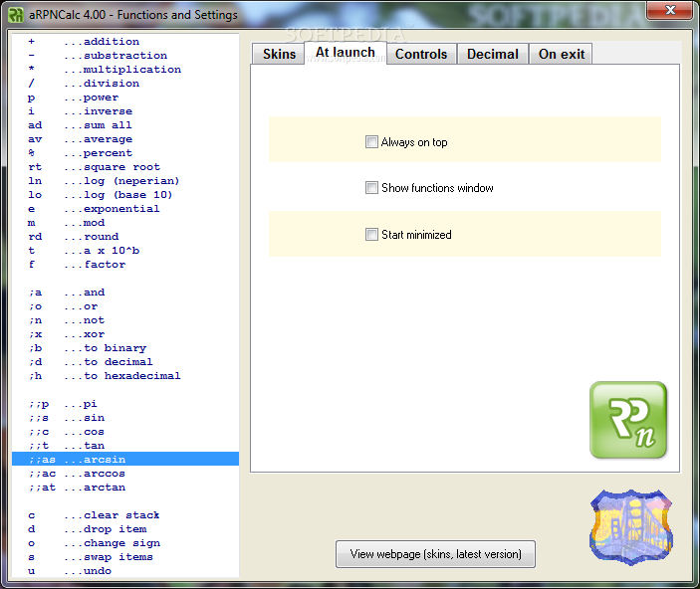This screenshot has width=700, height=589.
Task: Select the '/ ...division' row
Action: pos(125,84)
